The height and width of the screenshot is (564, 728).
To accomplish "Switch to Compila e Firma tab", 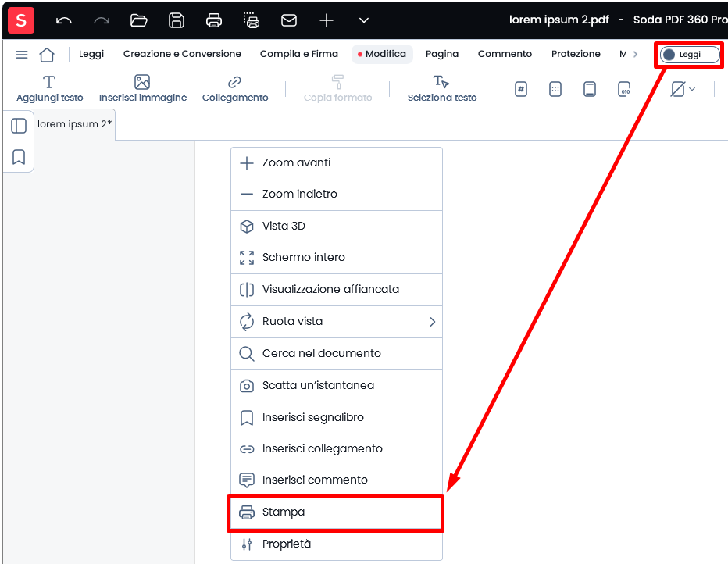I will click(x=299, y=54).
